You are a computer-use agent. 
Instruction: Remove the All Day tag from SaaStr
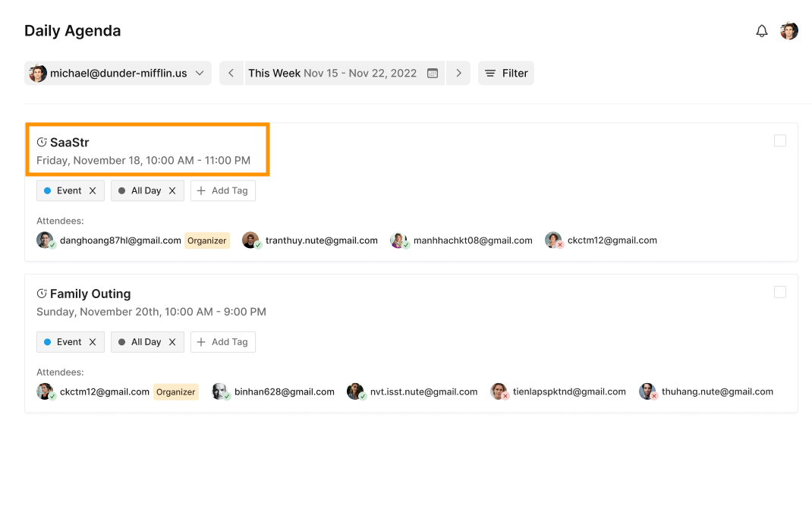pos(172,190)
